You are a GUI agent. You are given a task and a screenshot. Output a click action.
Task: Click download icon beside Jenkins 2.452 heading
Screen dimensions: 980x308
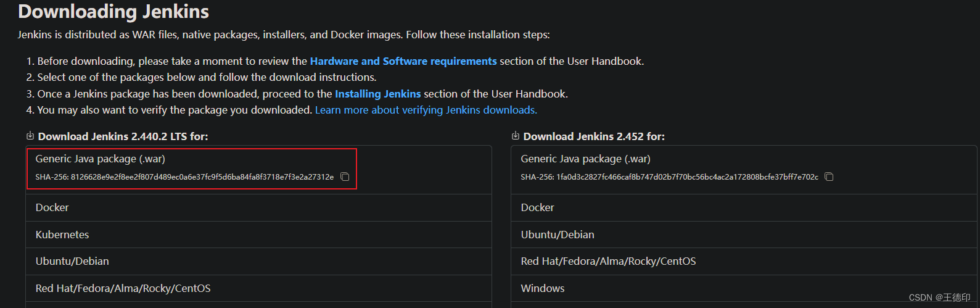tap(516, 136)
